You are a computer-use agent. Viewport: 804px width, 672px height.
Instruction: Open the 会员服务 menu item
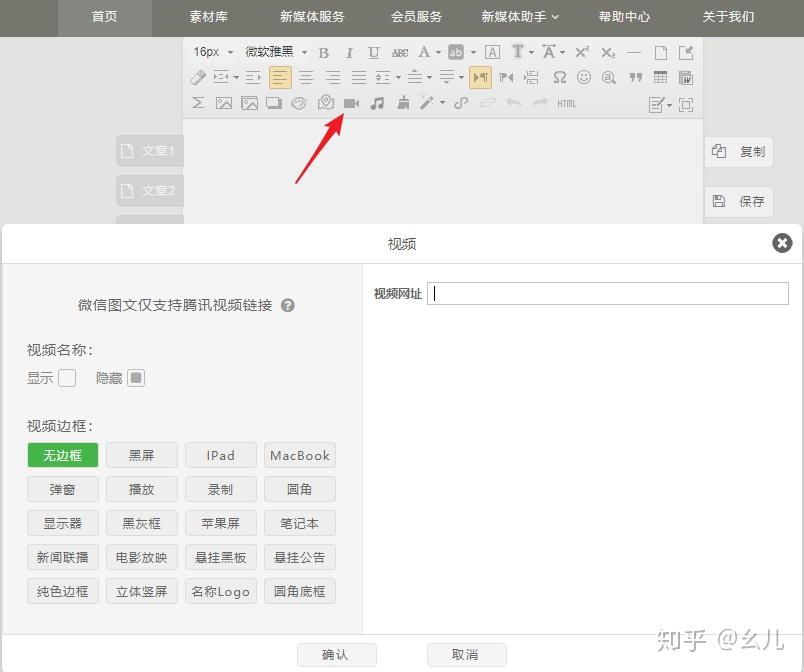(x=416, y=17)
